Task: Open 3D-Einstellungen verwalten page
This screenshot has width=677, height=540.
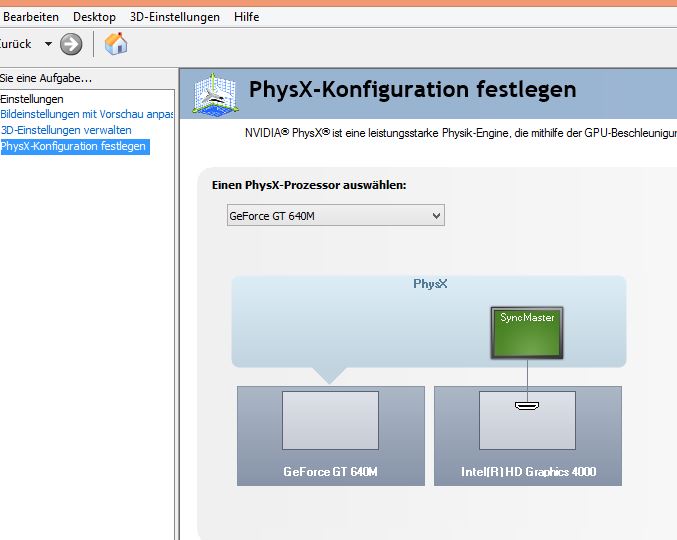Action: (66, 130)
